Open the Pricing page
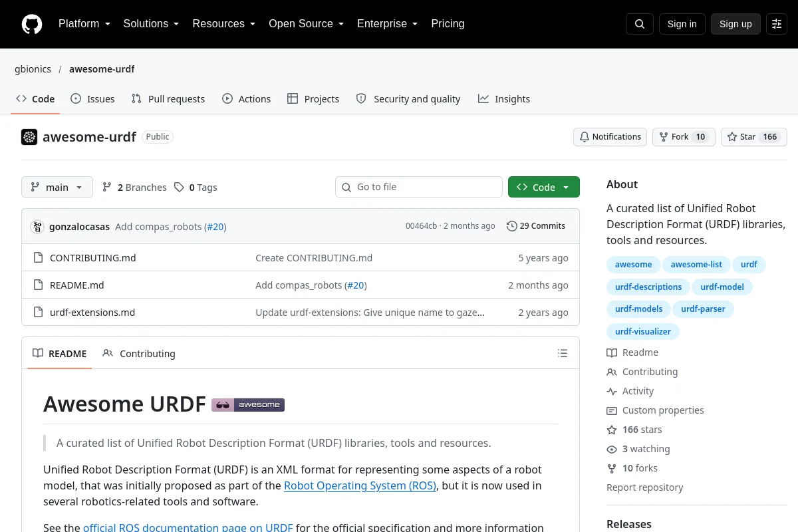Viewport: 798px width, 532px height. click(448, 24)
